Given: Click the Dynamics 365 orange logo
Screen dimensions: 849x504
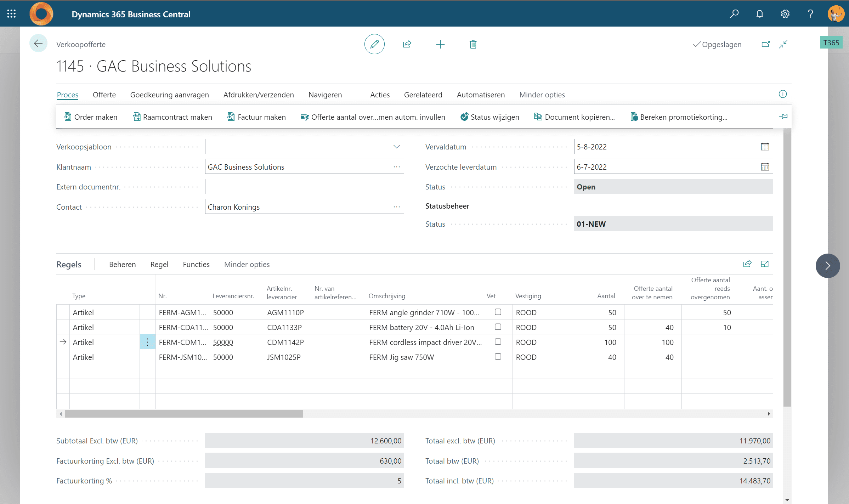Looking at the screenshot, I should (41, 14).
